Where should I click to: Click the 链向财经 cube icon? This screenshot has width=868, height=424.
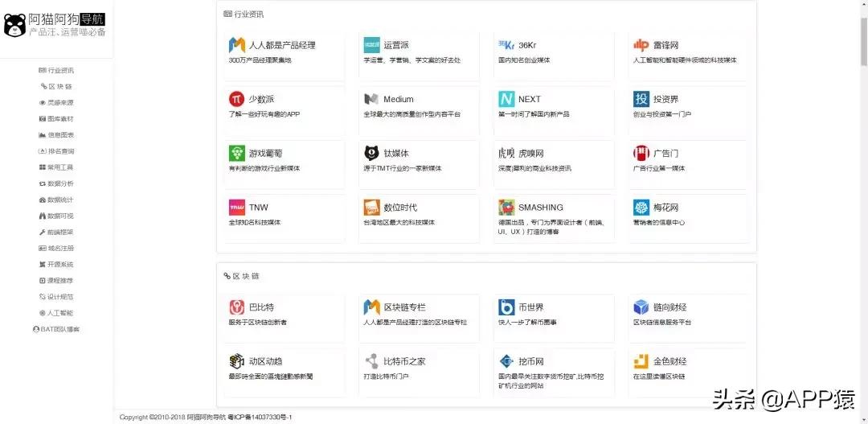(641, 307)
